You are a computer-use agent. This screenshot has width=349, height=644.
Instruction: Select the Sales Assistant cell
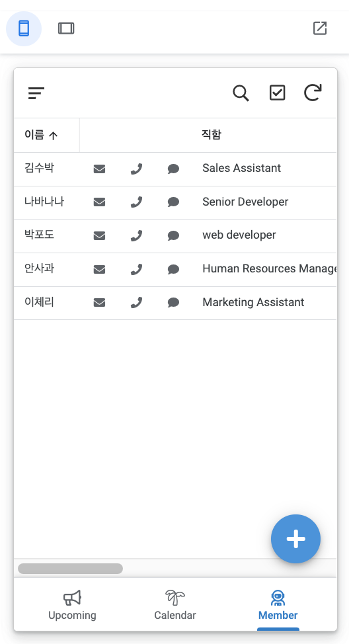[242, 168]
